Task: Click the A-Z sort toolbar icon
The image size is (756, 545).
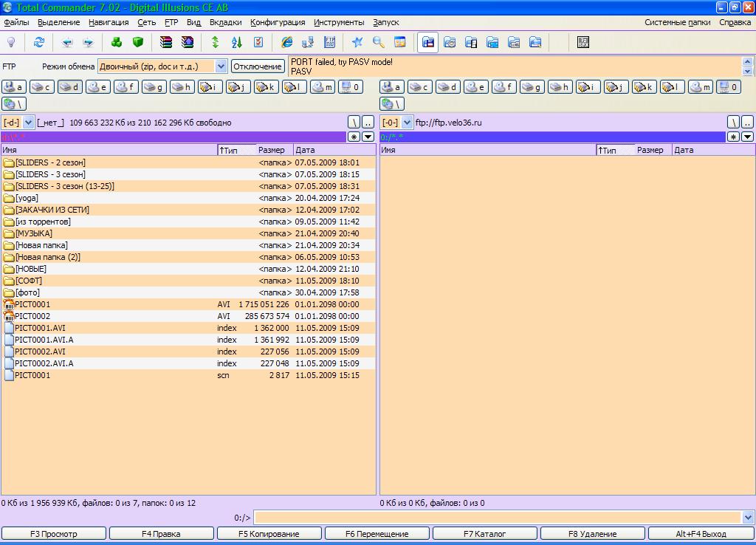Action: click(237, 42)
